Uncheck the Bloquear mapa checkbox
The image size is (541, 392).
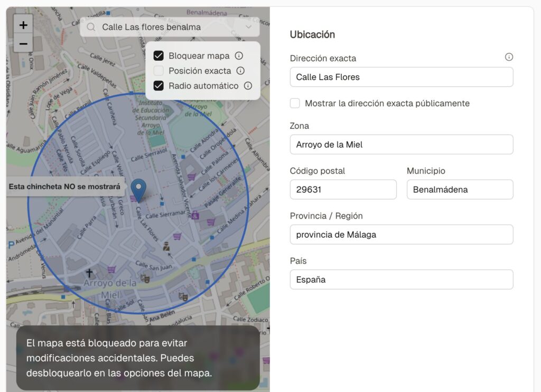coord(158,56)
